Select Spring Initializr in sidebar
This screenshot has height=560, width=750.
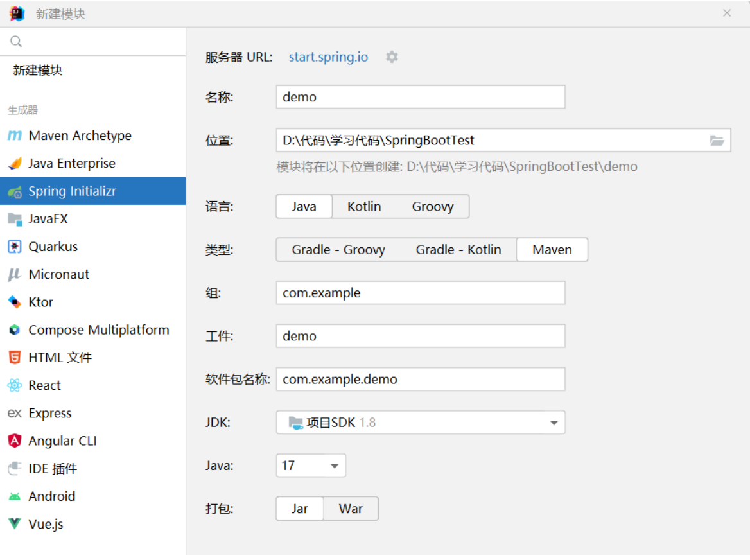(x=72, y=191)
